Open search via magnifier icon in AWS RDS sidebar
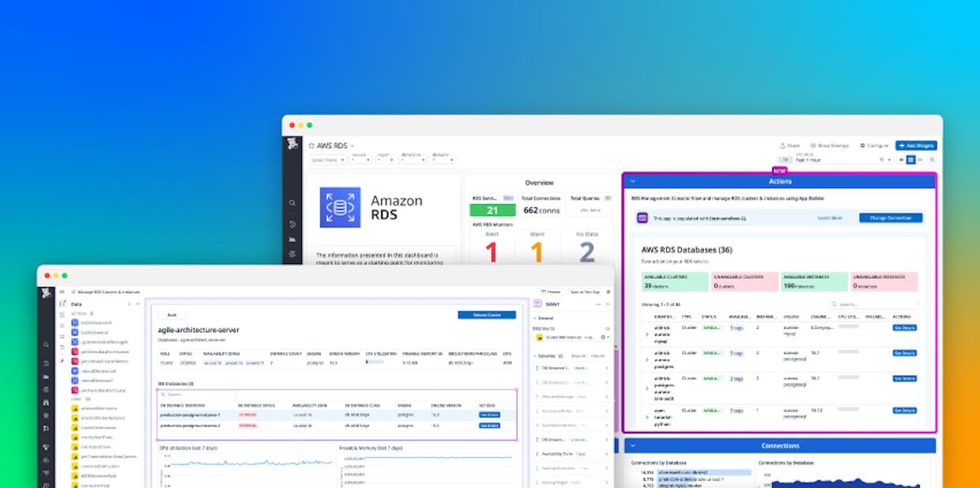 292,203
